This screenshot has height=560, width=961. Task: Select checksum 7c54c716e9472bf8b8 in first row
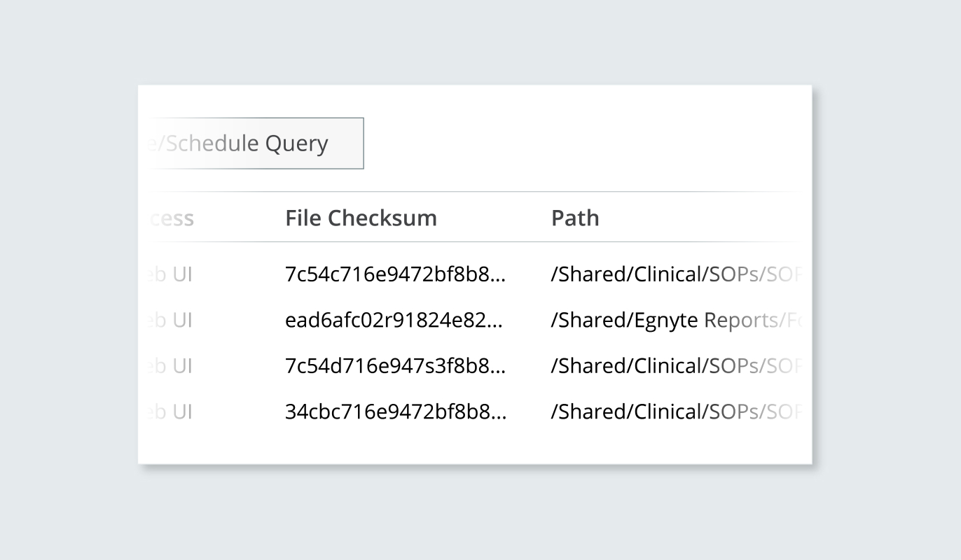[387, 274]
